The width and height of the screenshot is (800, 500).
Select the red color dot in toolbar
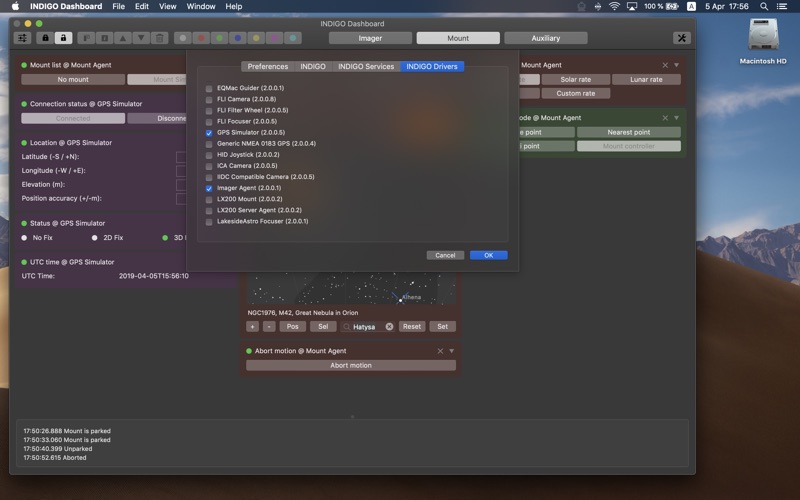coord(201,38)
